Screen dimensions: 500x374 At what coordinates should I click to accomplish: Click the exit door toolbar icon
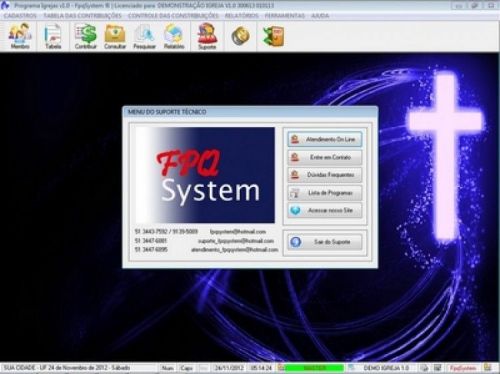pyautogui.click(x=274, y=36)
